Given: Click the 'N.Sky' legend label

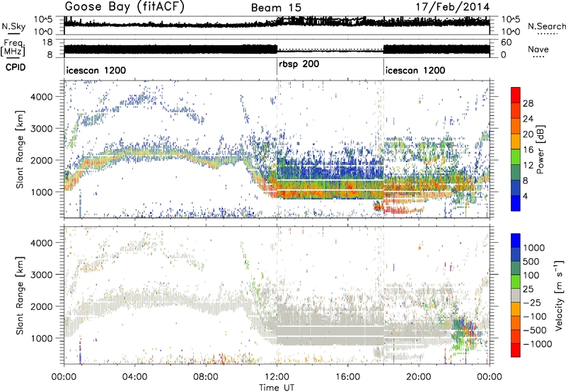Looking at the screenshot, I should pos(13,26).
